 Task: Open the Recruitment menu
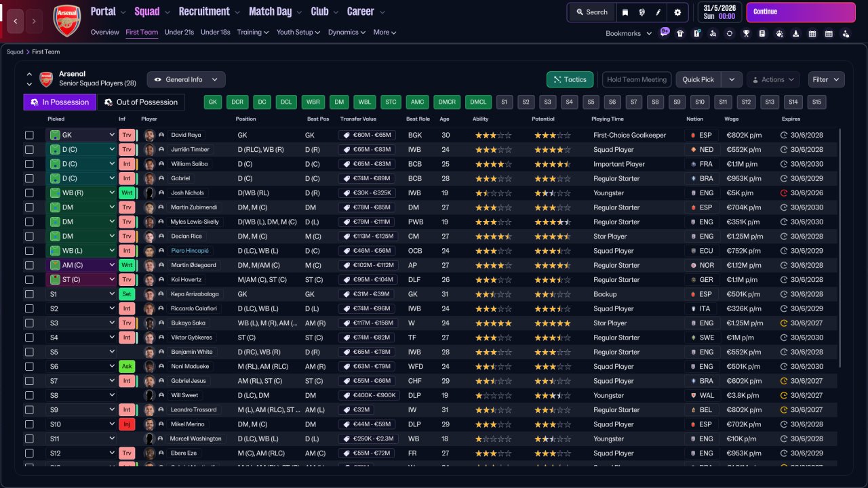coord(210,12)
